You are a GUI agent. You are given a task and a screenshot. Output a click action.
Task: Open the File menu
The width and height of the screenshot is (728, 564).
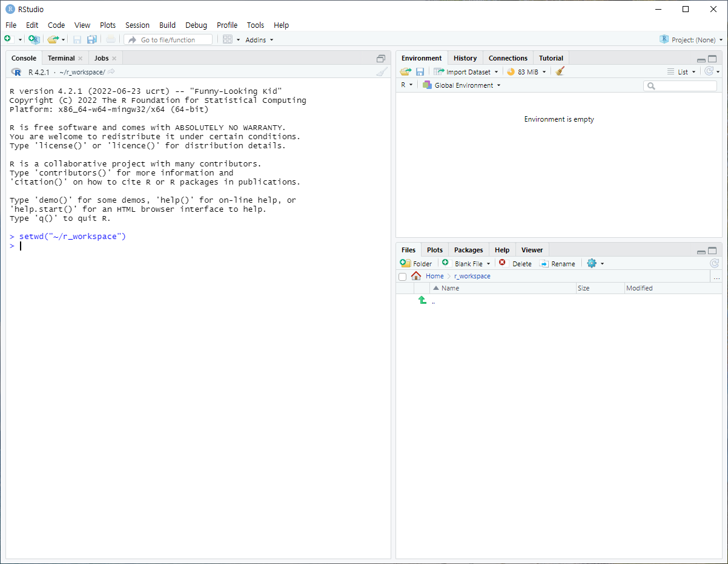pos(11,25)
